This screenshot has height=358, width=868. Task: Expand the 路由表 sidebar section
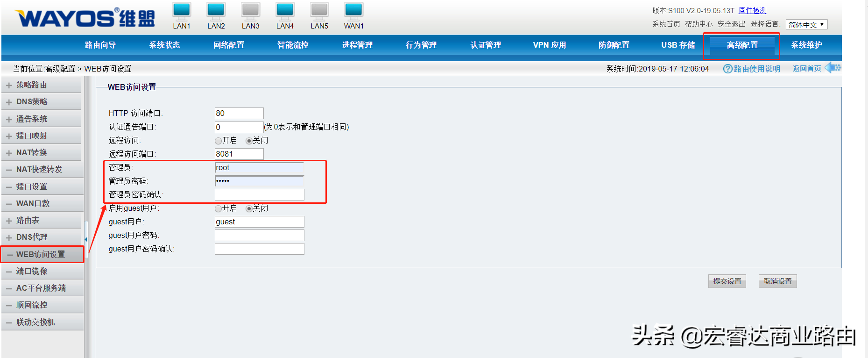pyautogui.click(x=41, y=220)
